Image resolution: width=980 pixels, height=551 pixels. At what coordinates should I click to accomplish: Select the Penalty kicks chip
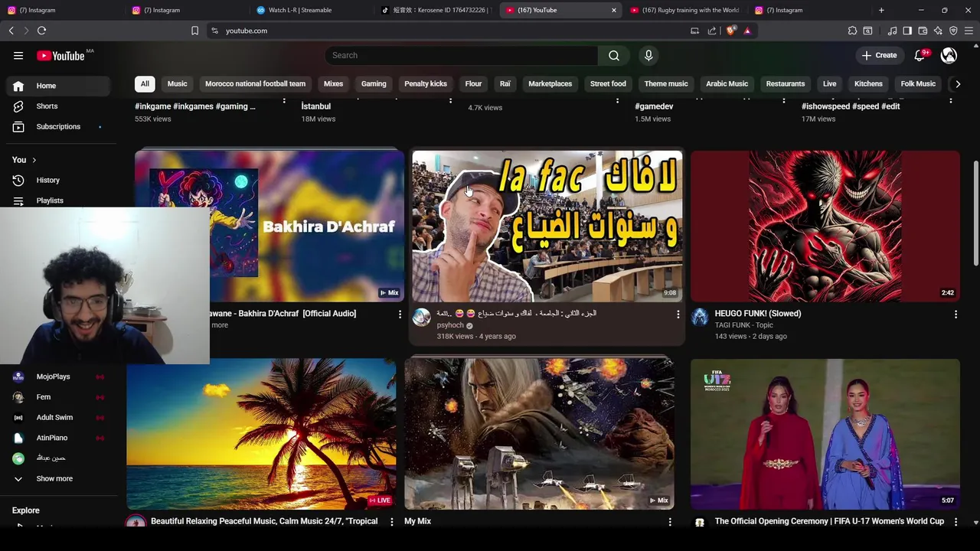coord(426,83)
